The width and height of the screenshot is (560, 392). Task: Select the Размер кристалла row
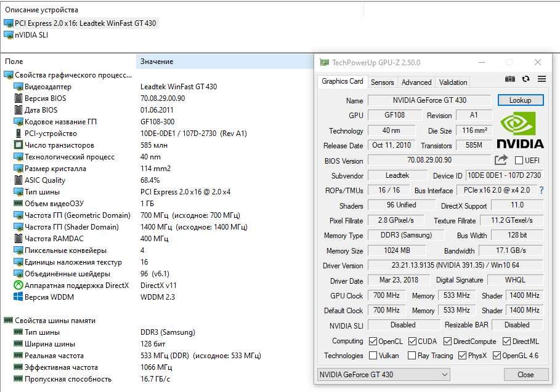click(157, 169)
